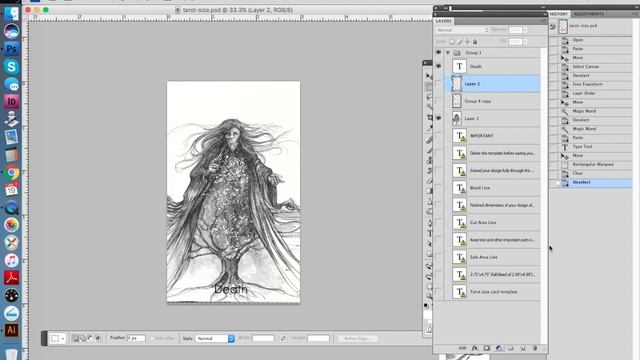The width and height of the screenshot is (640, 360).
Task: Select the Layers panel tab
Action: (444, 21)
